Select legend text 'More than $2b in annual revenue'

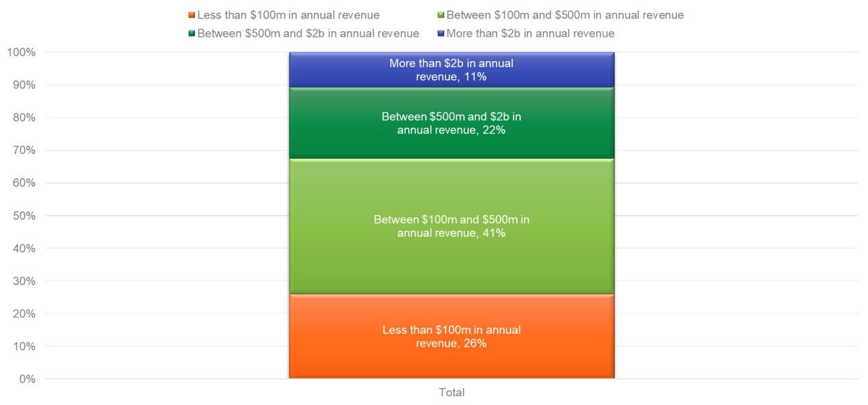530,33
